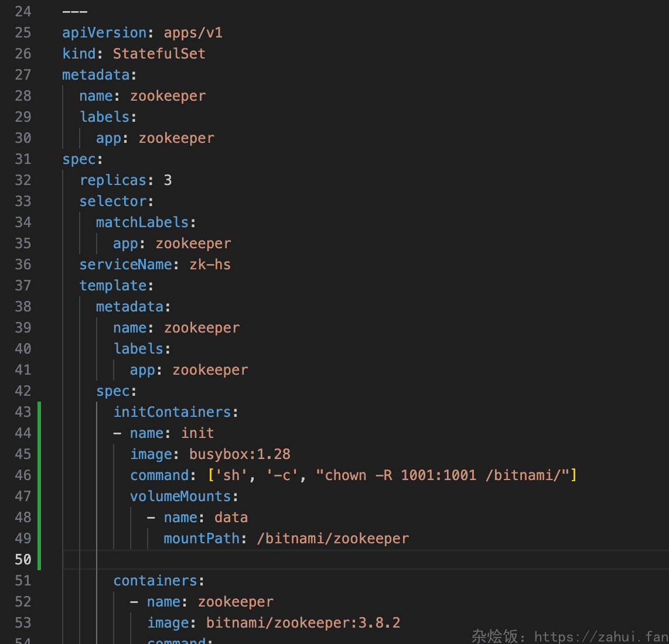Screen dimensions: 669x644
Task: Click the bitnami/zookeeper:3.8.2 image tag
Action: point(303,622)
